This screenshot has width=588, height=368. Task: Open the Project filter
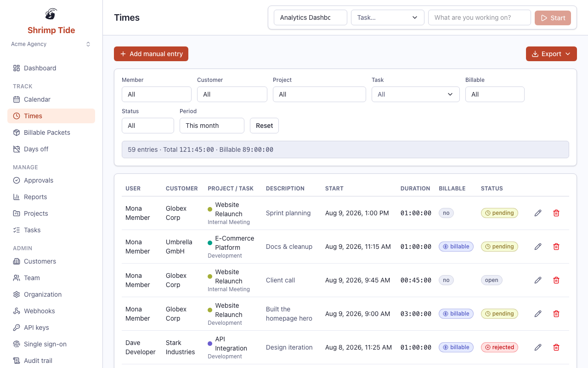click(319, 94)
